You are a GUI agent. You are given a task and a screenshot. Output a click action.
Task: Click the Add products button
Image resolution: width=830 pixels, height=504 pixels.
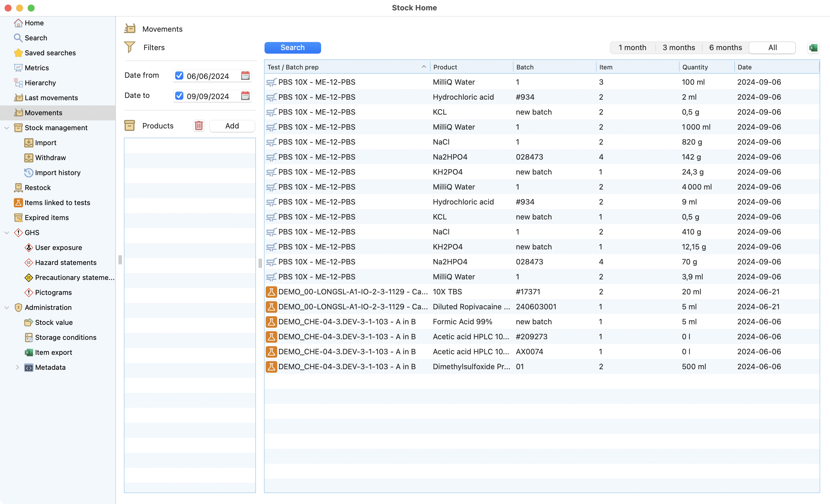tap(232, 126)
